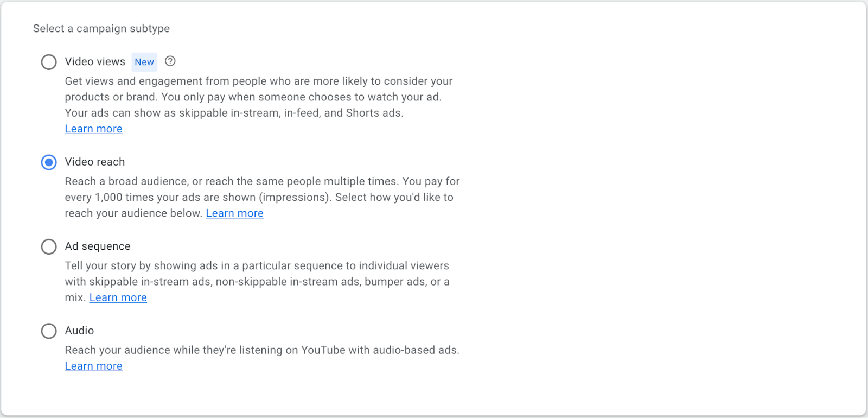Click the Ad sequence label text
This screenshot has width=868, height=418.
[x=98, y=246]
